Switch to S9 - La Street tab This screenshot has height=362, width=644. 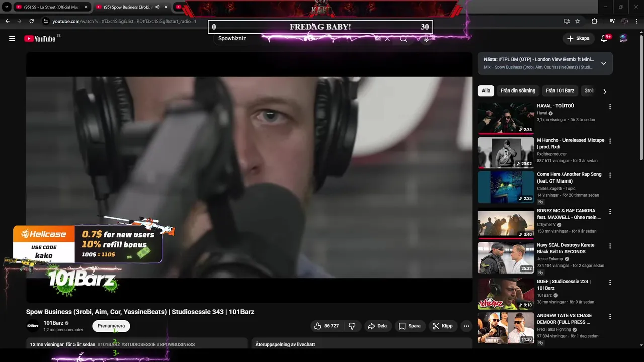[51, 7]
